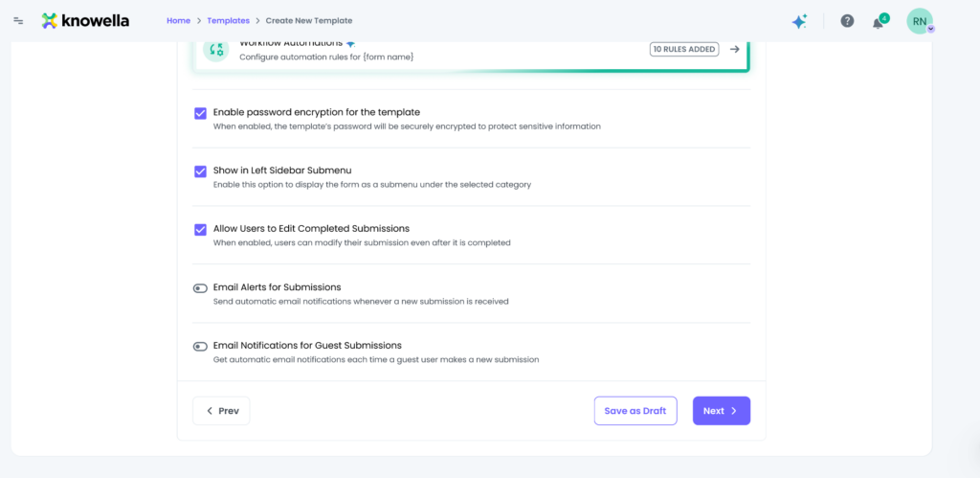Uncheck Enable password encryption checkbox
The image size is (980, 478).
(x=200, y=113)
